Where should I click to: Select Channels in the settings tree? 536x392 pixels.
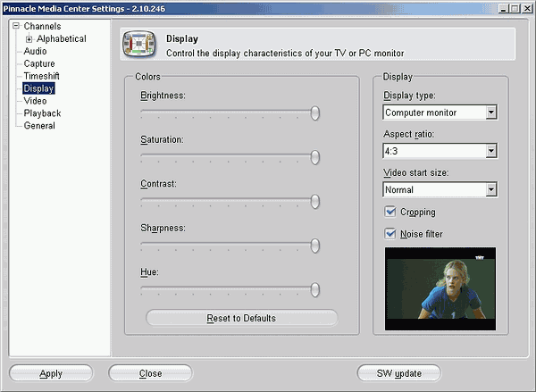coord(42,26)
